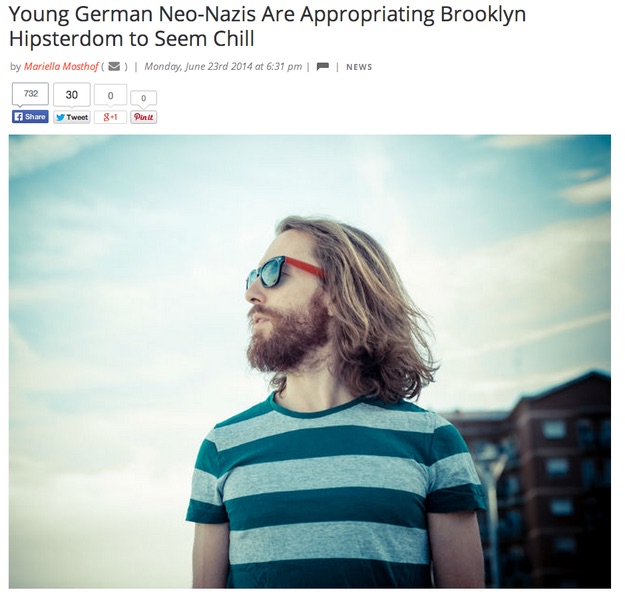Viewport: 625px width, 600px height.
Task: Click the Facebook Share button
Action: coord(30,117)
